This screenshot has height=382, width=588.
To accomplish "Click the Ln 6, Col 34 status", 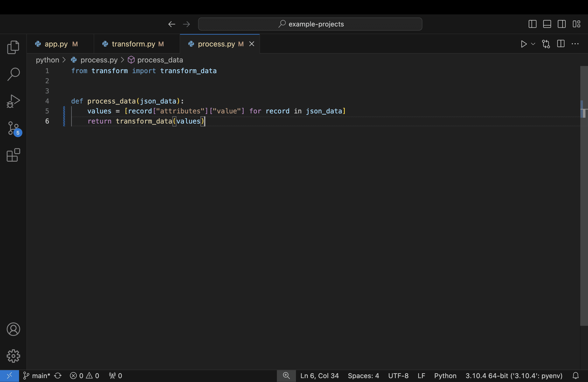I will (x=319, y=376).
